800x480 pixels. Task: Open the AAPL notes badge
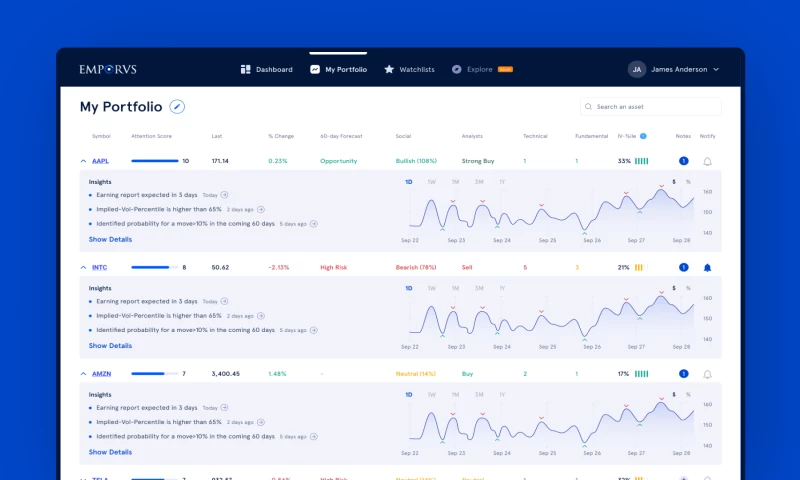coord(684,161)
